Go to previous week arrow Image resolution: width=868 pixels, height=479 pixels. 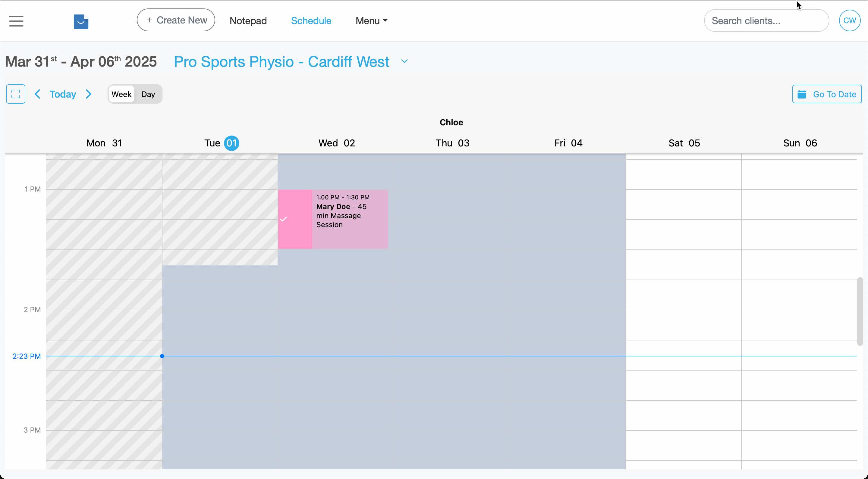37,94
